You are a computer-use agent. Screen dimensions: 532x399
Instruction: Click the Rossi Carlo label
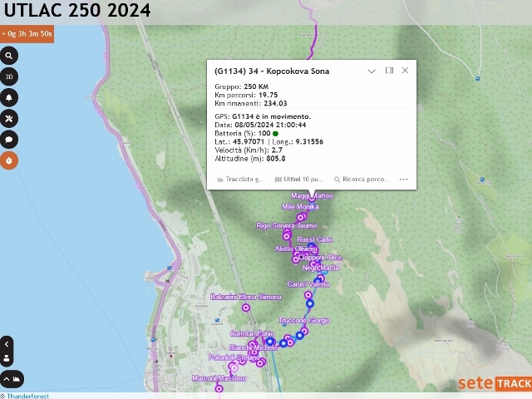[315, 239]
